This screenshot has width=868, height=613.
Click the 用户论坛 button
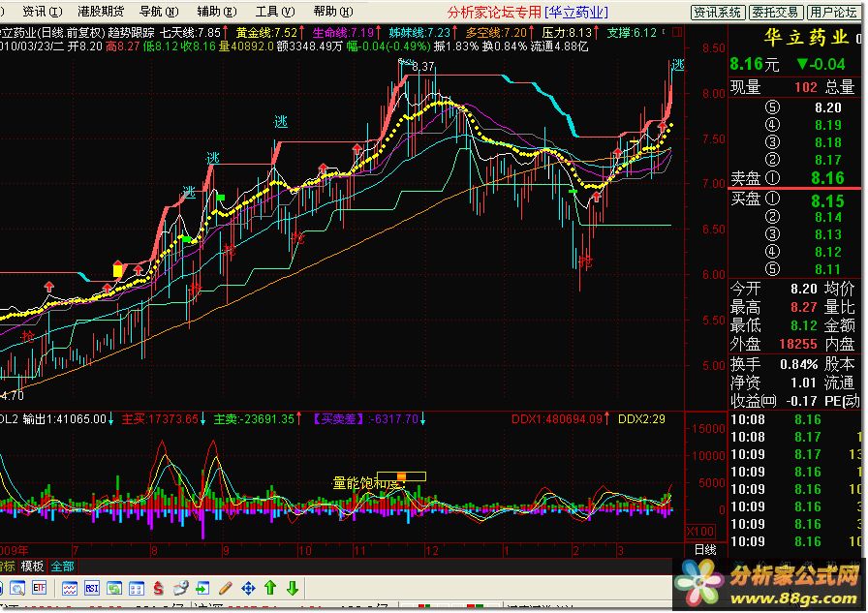pyautogui.click(x=833, y=13)
